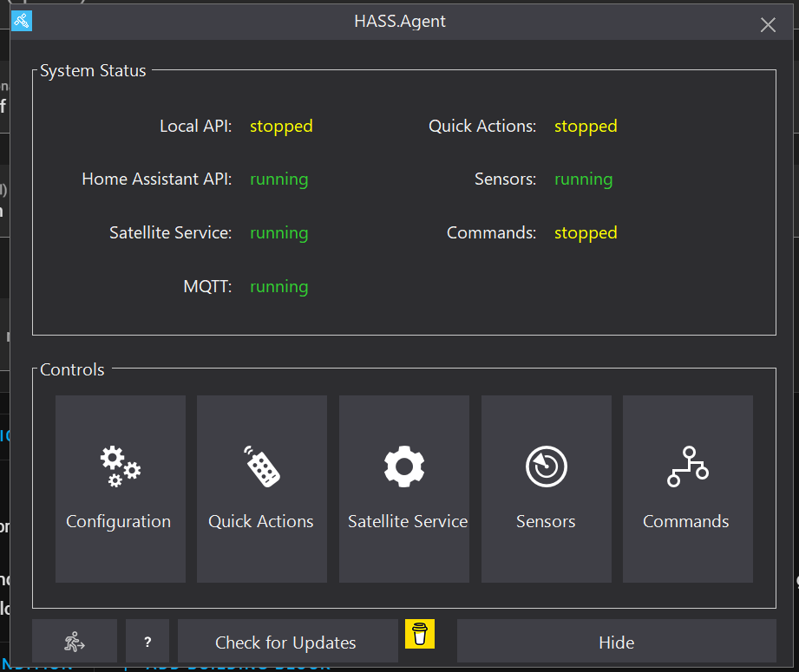This screenshot has width=799, height=672.
Task: Open the Configuration control tile
Action: coord(121,488)
